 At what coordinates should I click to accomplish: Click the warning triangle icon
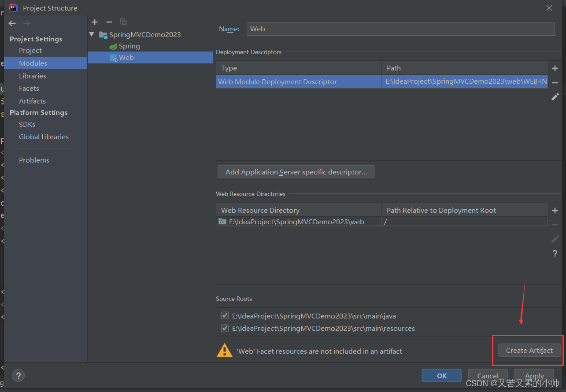tap(225, 351)
